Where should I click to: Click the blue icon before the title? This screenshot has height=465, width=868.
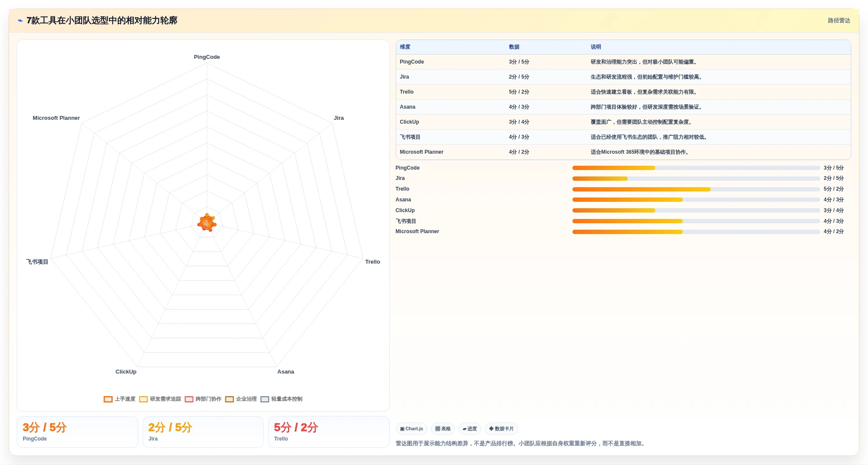(20, 21)
